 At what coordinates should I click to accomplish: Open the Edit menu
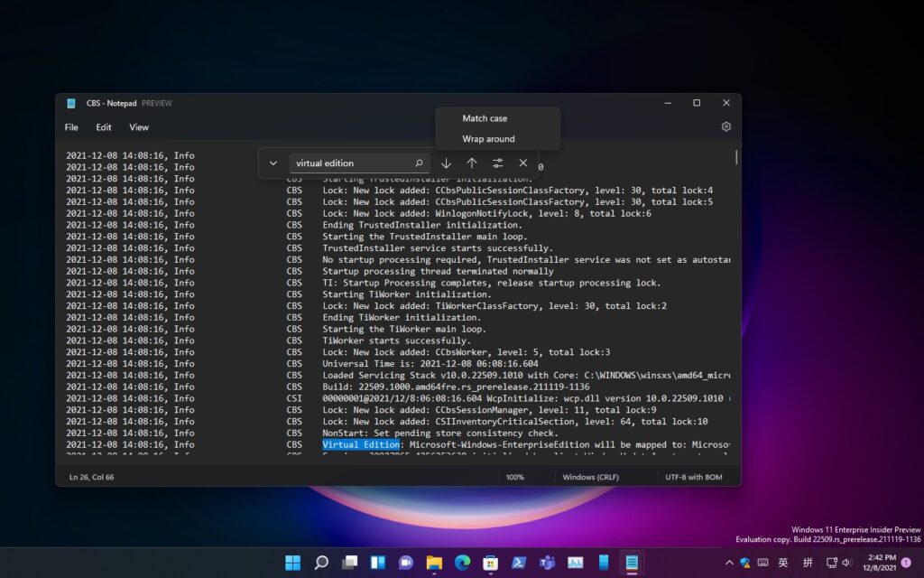pyautogui.click(x=104, y=127)
